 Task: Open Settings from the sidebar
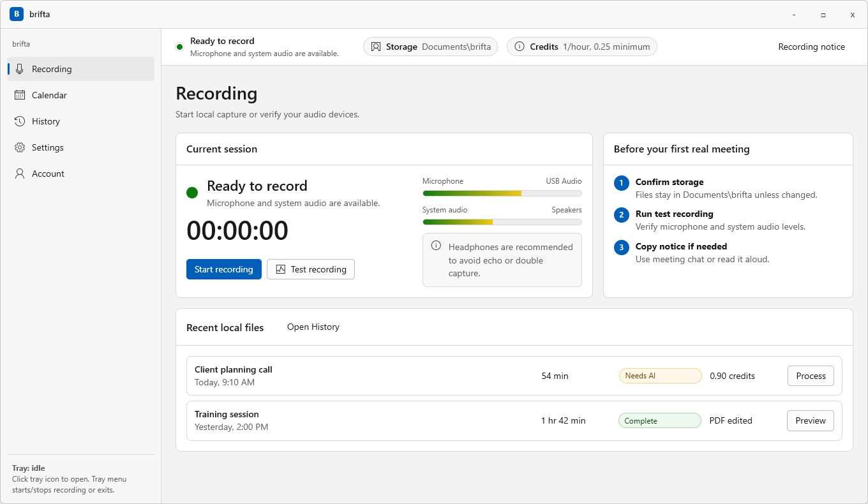tap(81, 147)
